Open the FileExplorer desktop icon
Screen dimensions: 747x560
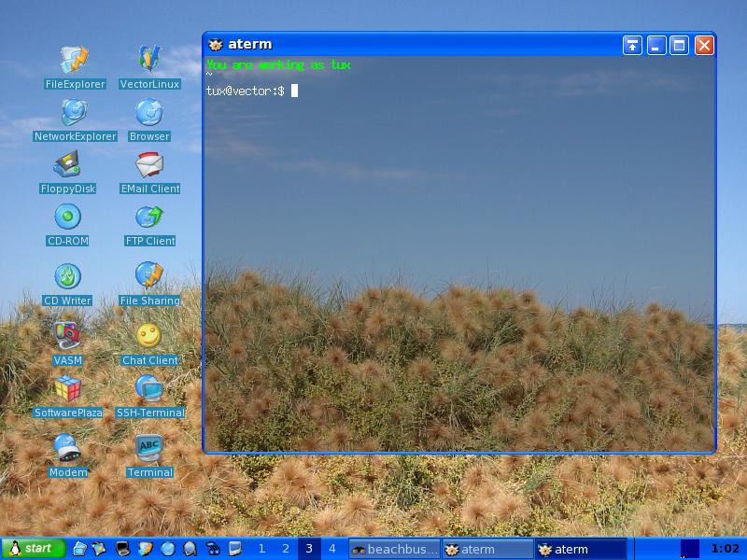click(75, 61)
